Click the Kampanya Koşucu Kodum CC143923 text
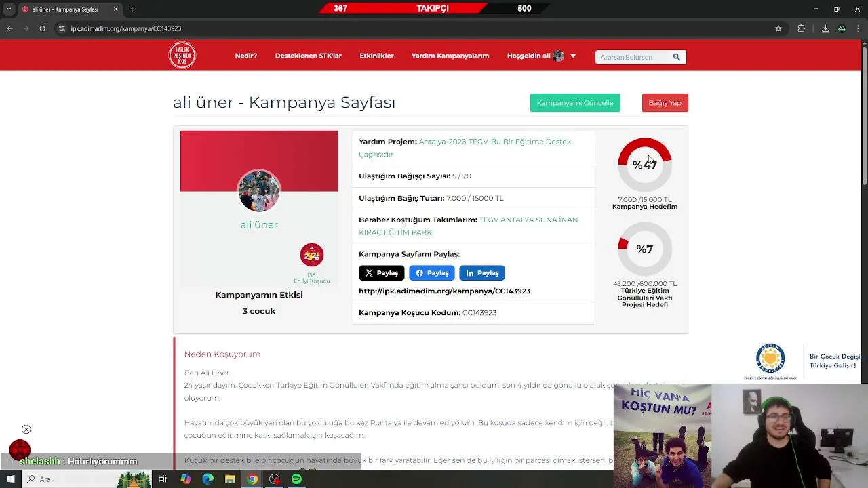This screenshot has width=868, height=488. (x=427, y=312)
